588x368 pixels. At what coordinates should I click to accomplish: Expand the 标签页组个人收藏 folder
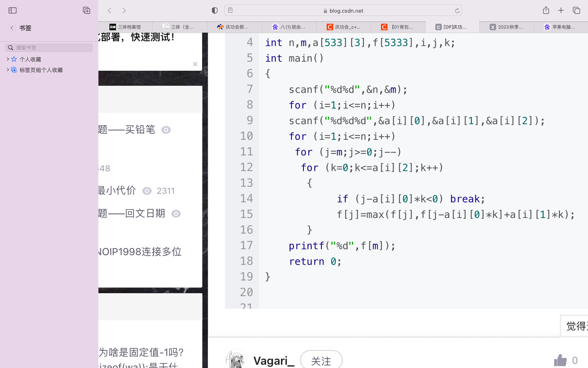click(8, 70)
